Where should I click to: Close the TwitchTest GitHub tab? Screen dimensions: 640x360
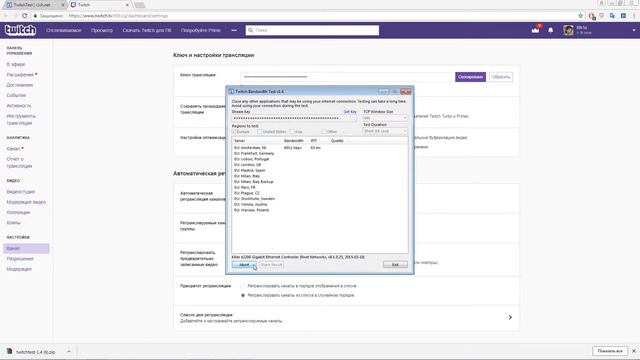pos(63,5)
